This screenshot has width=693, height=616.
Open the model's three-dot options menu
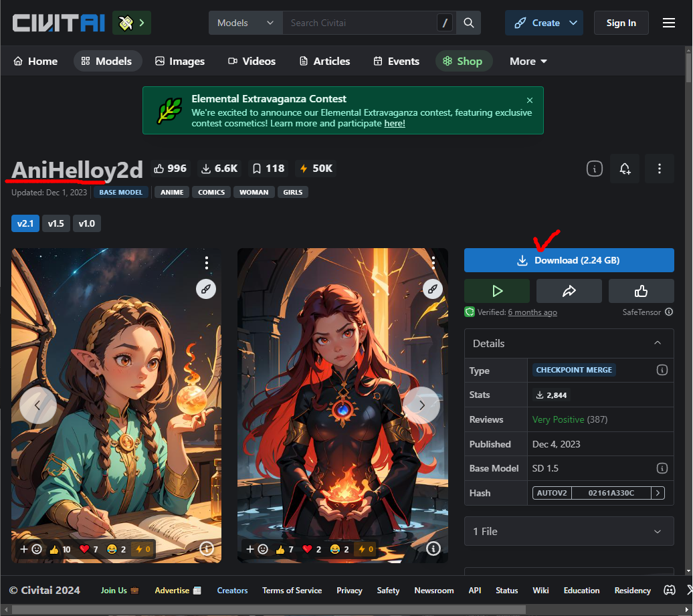click(x=660, y=169)
